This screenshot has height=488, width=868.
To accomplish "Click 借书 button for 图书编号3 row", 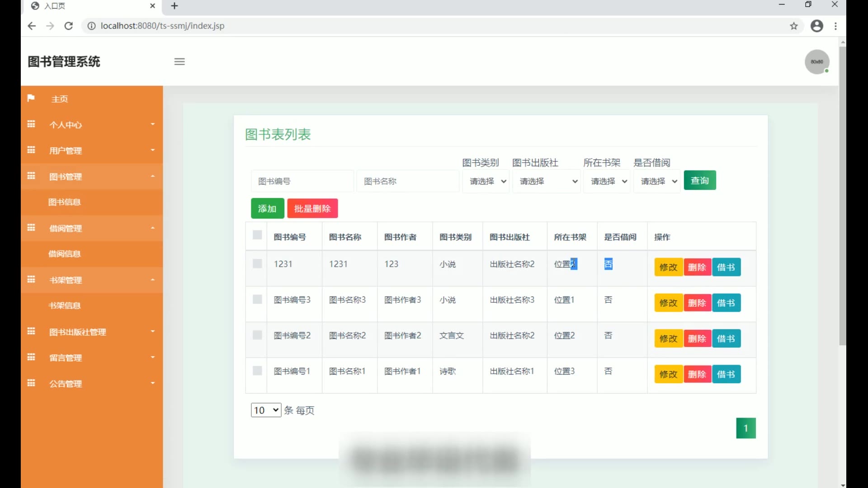I will [x=726, y=303].
